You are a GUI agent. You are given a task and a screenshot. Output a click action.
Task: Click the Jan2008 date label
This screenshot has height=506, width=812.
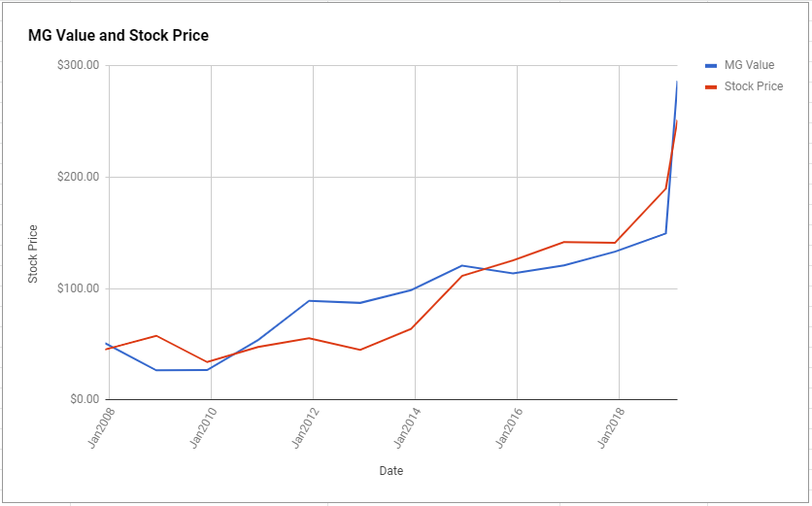101,427
